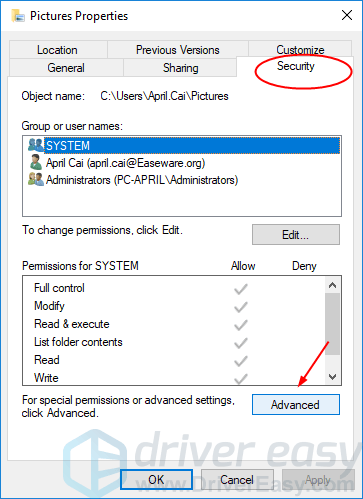Click the permissions list scroll up arrow
Image resolution: width=363 pixels, height=499 pixels.
tap(332, 285)
